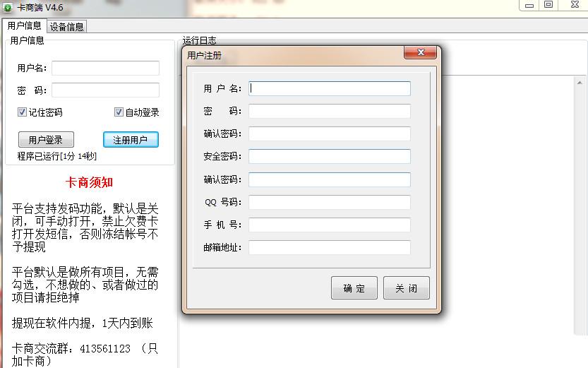The width and height of the screenshot is (588, 368).
Task: Select the 用户信息 tab
Action: 24,26
